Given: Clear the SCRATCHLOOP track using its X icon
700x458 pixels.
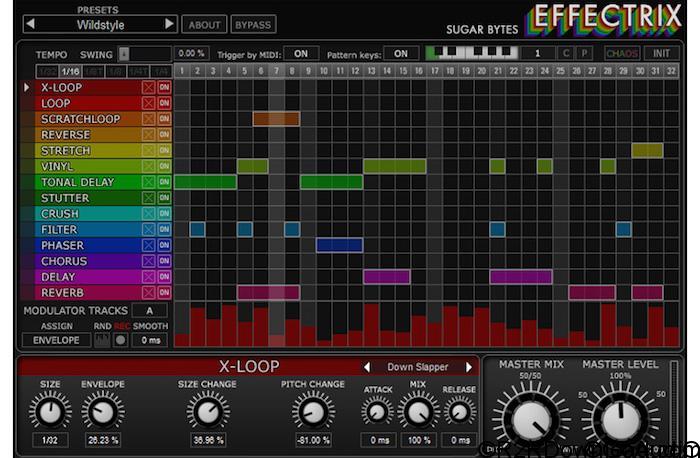Looking at the screenshot, I should (149, 119).
